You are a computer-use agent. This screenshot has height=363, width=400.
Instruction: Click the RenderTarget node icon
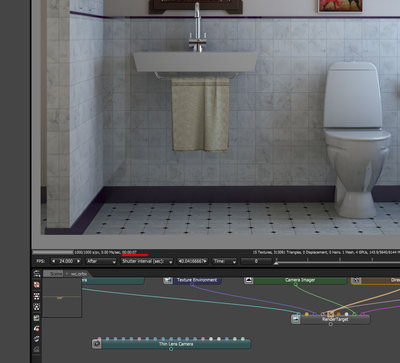(x=296, y=319)
